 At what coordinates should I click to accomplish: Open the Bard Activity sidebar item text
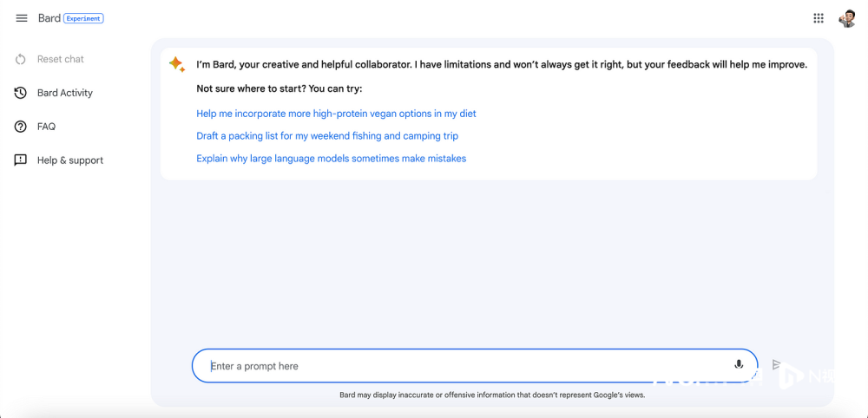[65, 93]
